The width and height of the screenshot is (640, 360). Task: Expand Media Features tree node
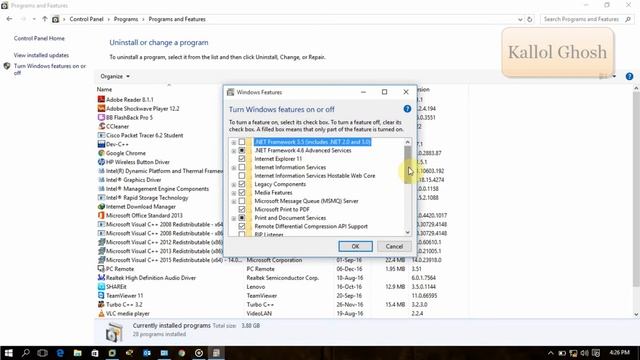233,193
